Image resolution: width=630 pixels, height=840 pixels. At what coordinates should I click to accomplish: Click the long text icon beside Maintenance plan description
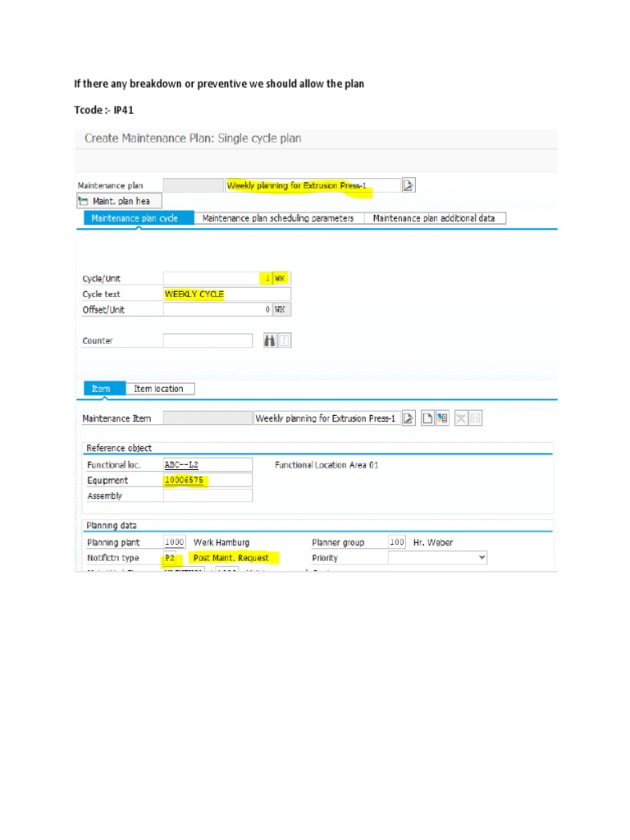[x=409, y=185]
